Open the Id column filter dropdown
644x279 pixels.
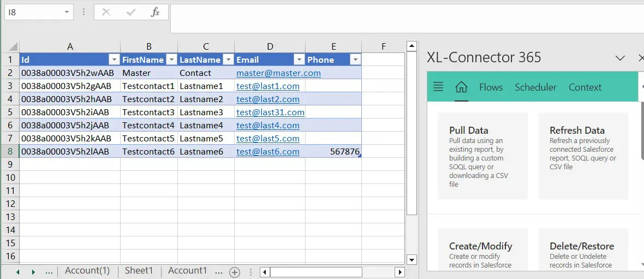[114, 60]
